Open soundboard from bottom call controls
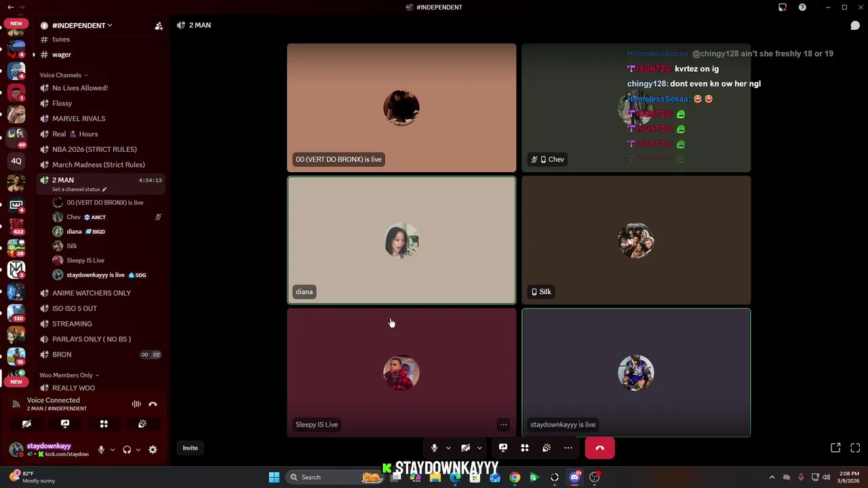The width and height of the screenshot is (868, 488). tap(547, 448)
